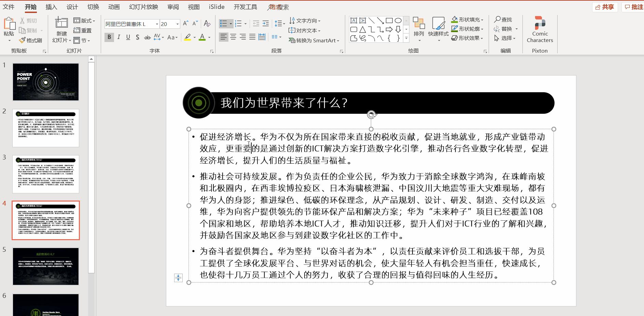Align text right
644x316 pixels.
[x=242, y=37]
